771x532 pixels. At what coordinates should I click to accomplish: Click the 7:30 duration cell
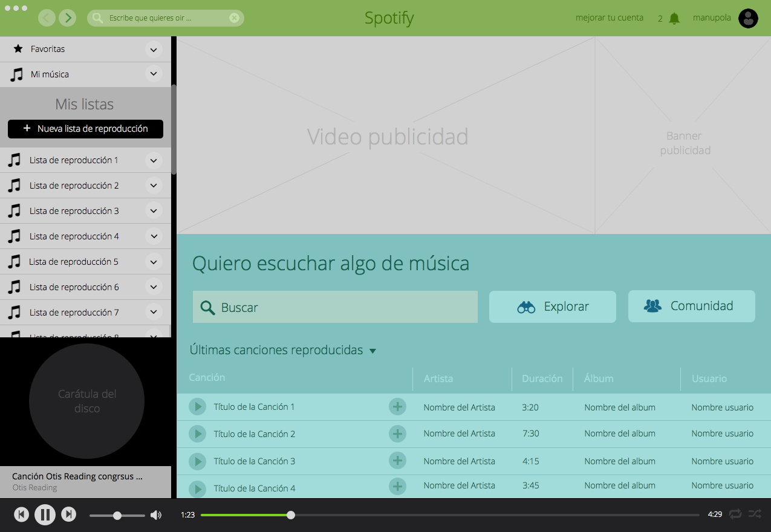tap(530, 433)
